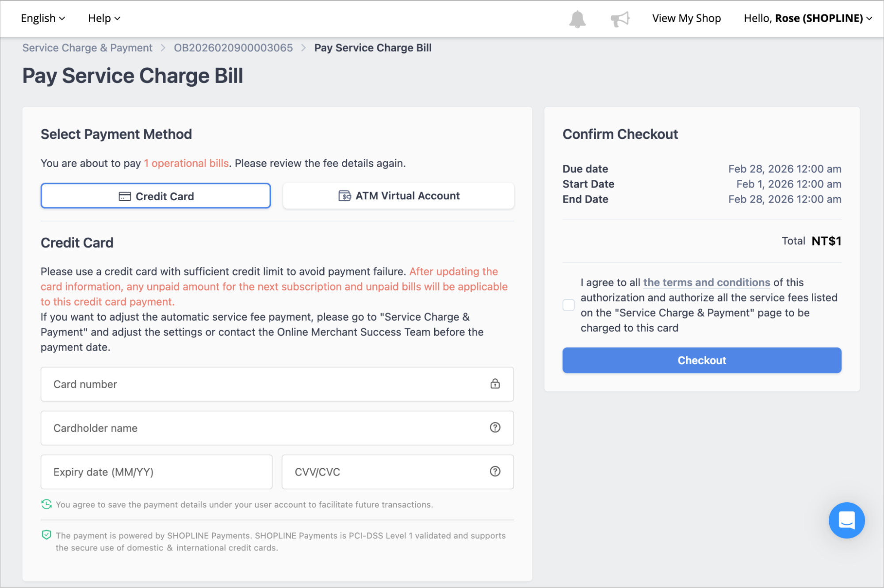Screen dimensions: 884x588
Task: Click the green saved-details clock icon
Action: pos(46,504)
